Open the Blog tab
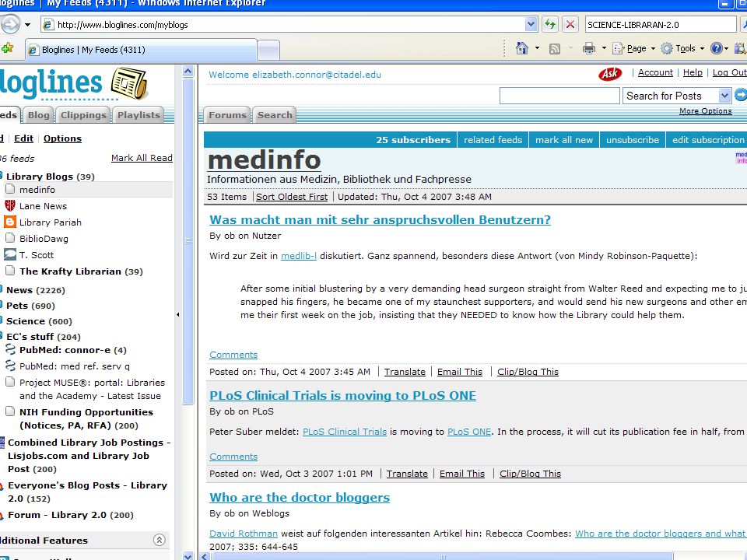Image resolution: width=747 pixels, height=560 pixels. click(38, 115)
